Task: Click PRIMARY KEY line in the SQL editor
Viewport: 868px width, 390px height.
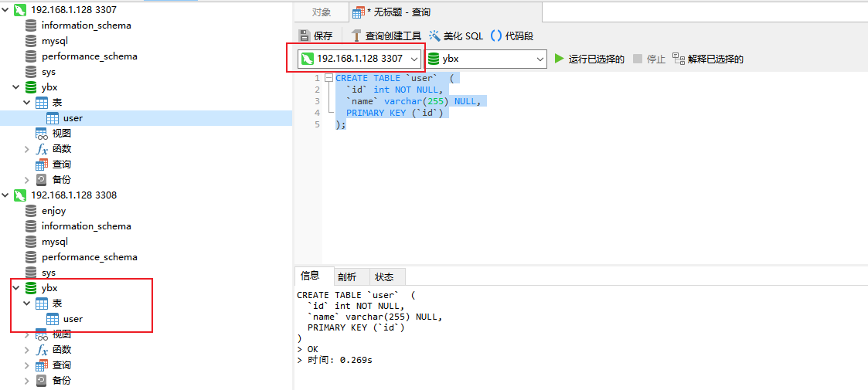Action: 395,113
